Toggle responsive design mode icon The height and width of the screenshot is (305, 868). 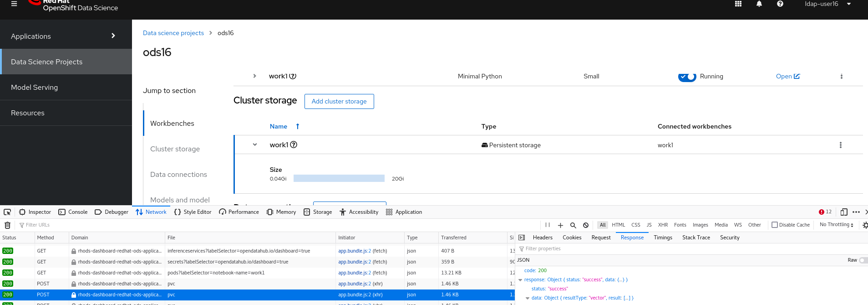coord(844,212)
